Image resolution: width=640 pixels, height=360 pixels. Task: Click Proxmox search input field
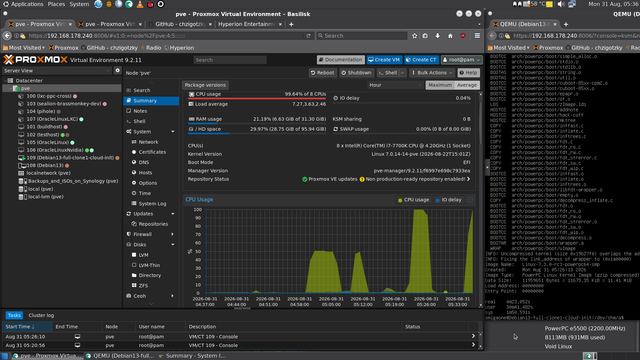[x=230, y=60]
